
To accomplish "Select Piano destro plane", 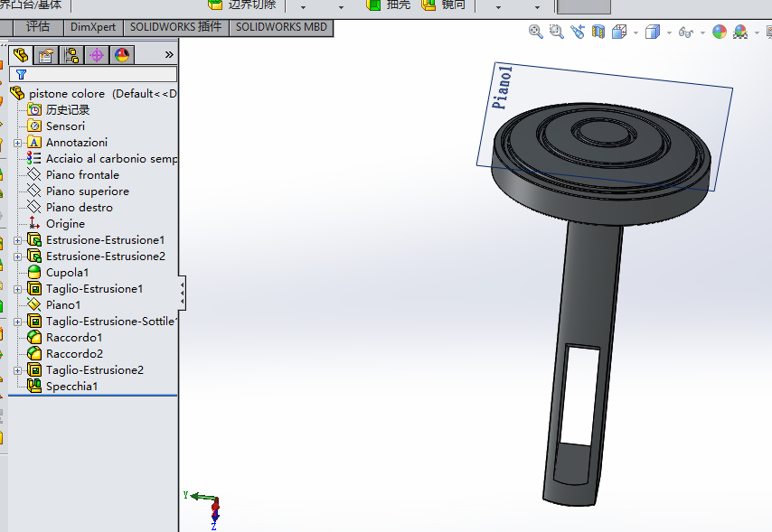I will tap(70, 207).
